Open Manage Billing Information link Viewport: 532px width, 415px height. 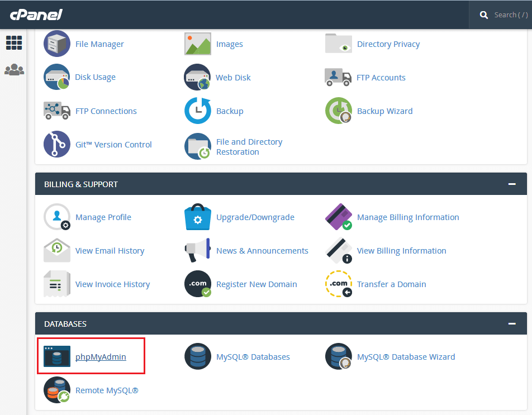(408, 217)
